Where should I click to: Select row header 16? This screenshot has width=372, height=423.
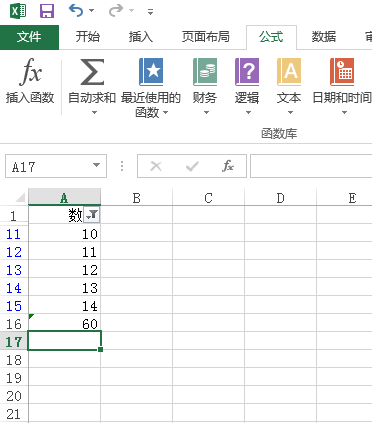[x=14, y=324]
